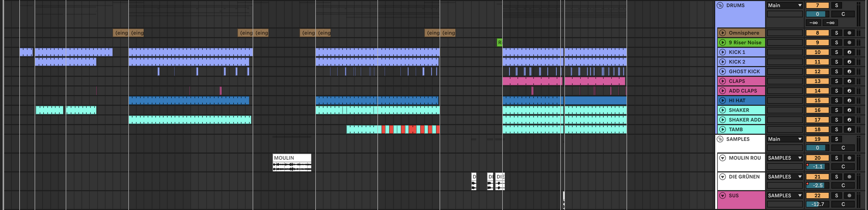
Task: Toggle track activator 15 on HI HAT
Action: (x=817, y=100)
